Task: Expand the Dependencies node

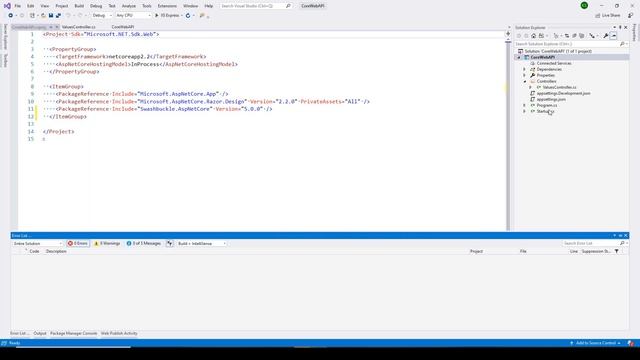Action: [524, 69]
